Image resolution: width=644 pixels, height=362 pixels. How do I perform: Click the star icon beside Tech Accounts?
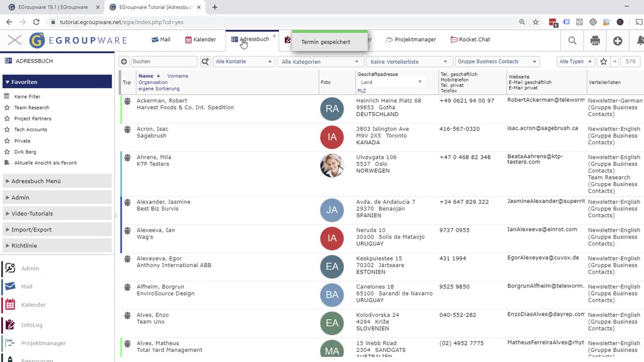tap(7, 129)
